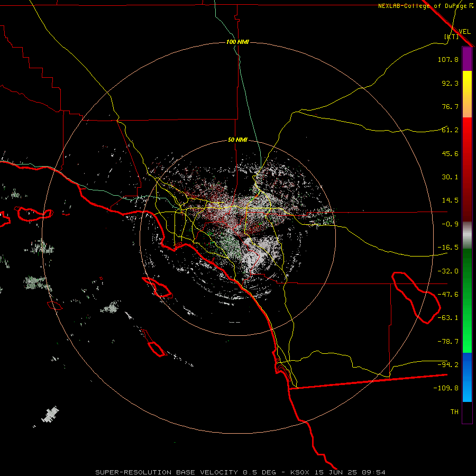
Task: Pick the purple segment of the color bar
Action: pos(467,59)
